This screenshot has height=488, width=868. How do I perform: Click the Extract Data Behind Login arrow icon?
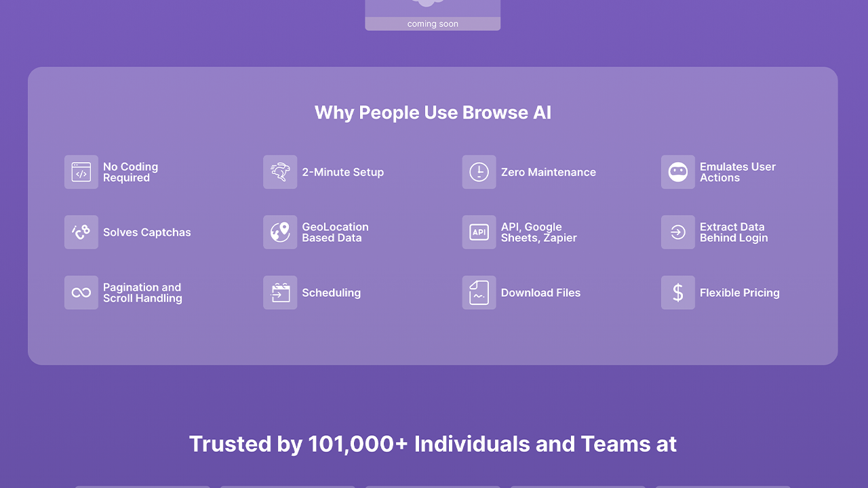point(678,232)
